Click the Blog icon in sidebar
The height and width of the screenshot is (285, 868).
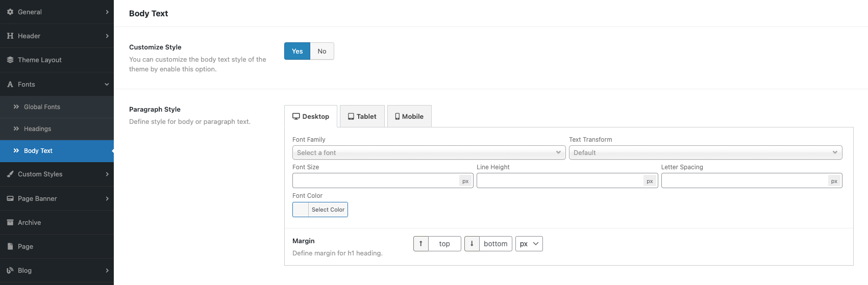pos(10,270)
